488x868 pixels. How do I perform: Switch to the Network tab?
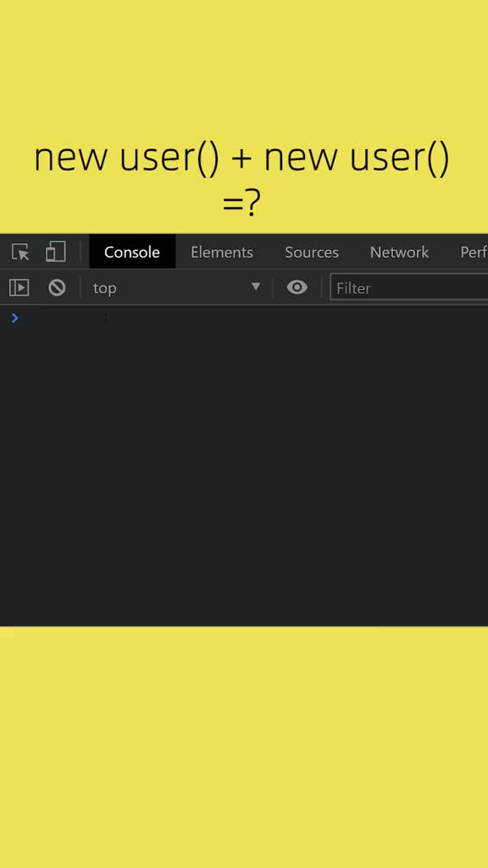[399, 252]
